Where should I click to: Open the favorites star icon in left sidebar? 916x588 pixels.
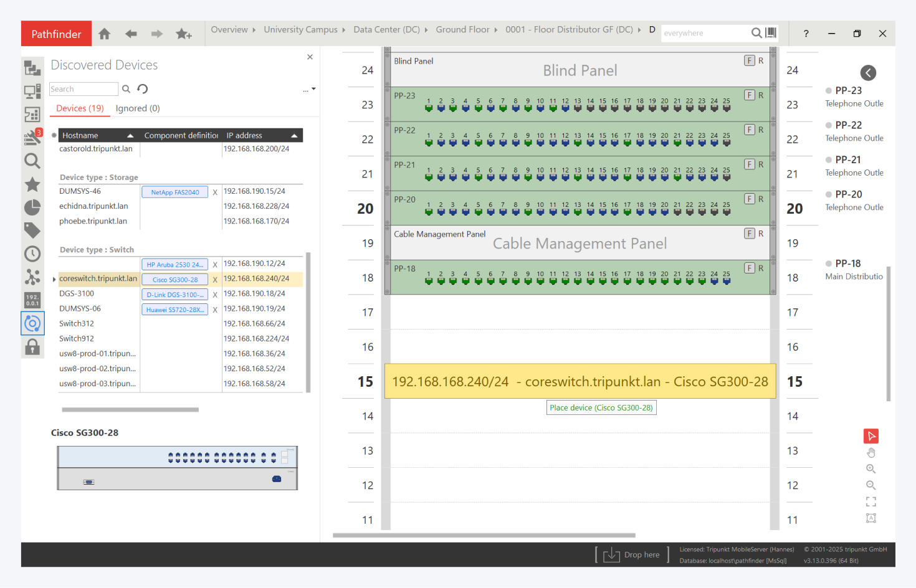pos(32,184)
